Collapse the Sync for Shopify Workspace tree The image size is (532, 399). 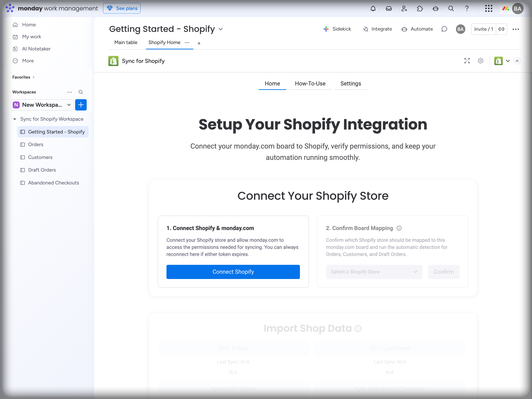point(15,119)
